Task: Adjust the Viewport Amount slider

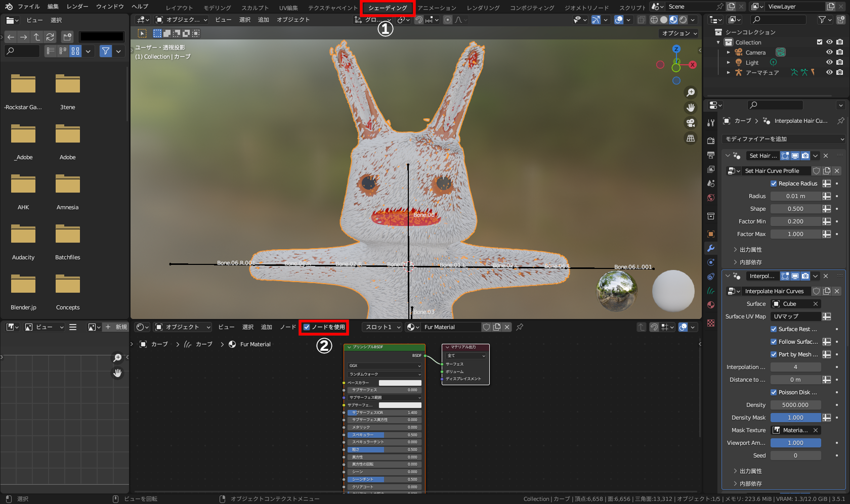Action: click(x=795, y=443)
